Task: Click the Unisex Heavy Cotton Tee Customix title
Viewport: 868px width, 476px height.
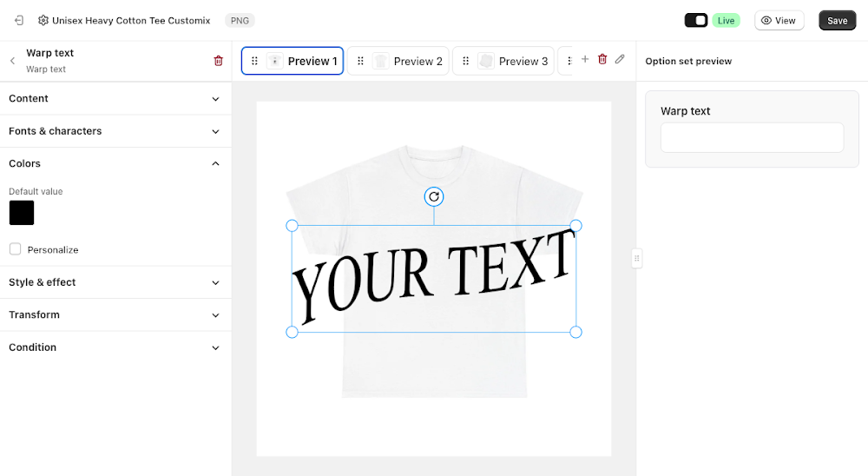Action: pos(131,21)
